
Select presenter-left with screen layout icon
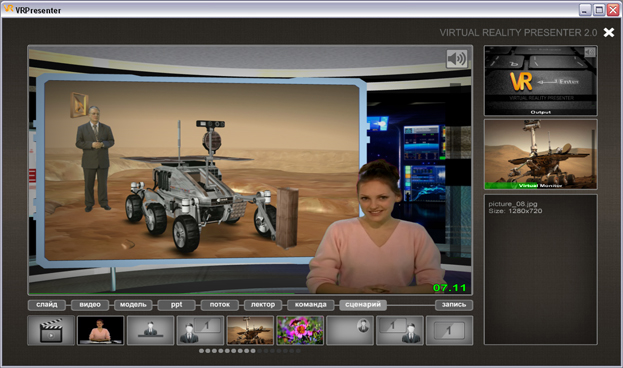pos(200,330)
